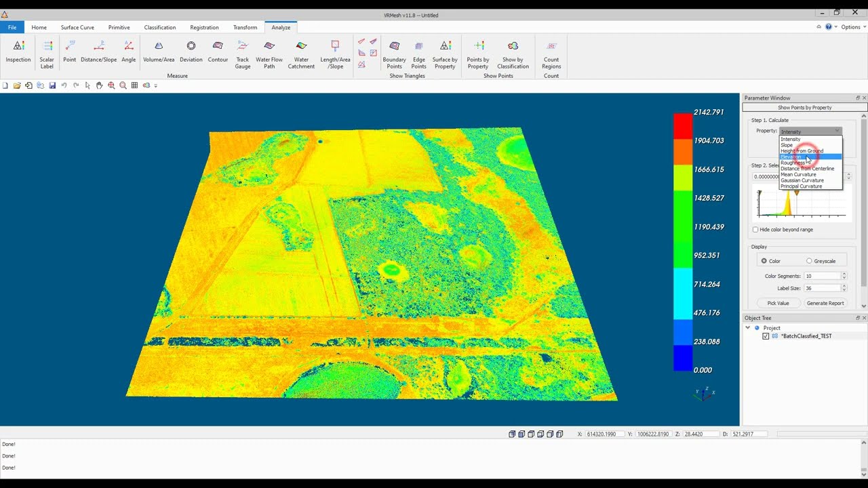Viewport: 868px width, 488px height.
Task: Run the Water Flow Path tool
Action: click(269, 54)
